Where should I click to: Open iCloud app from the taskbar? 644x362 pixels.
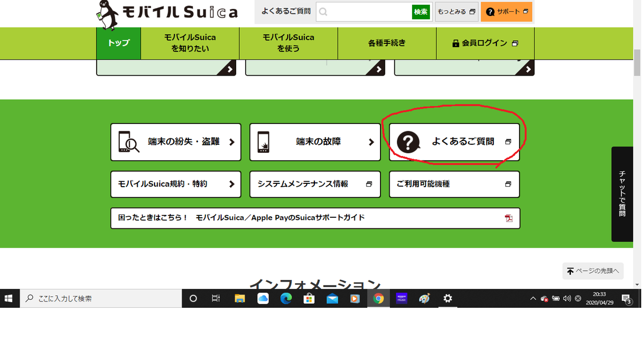(263, 299)
